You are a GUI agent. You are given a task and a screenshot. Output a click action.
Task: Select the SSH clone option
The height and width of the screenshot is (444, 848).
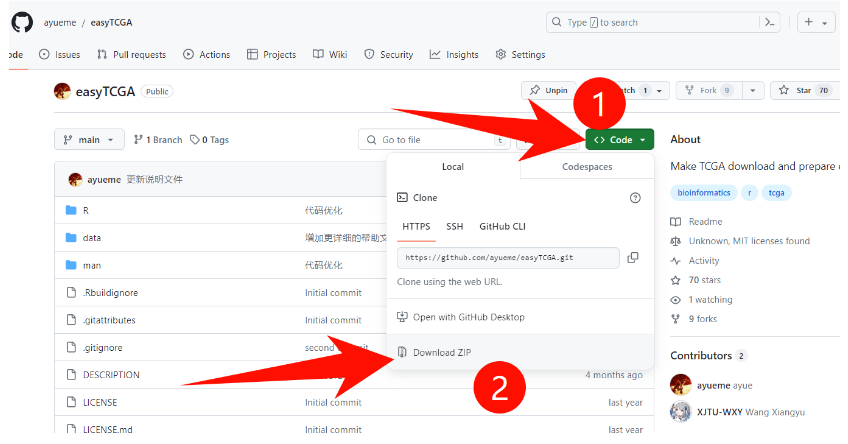point(454,227)
